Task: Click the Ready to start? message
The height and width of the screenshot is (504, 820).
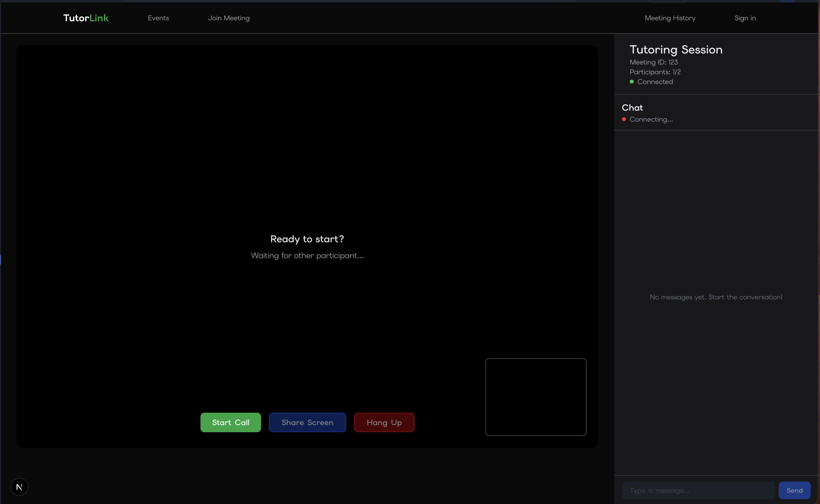Action: (307, 239)
